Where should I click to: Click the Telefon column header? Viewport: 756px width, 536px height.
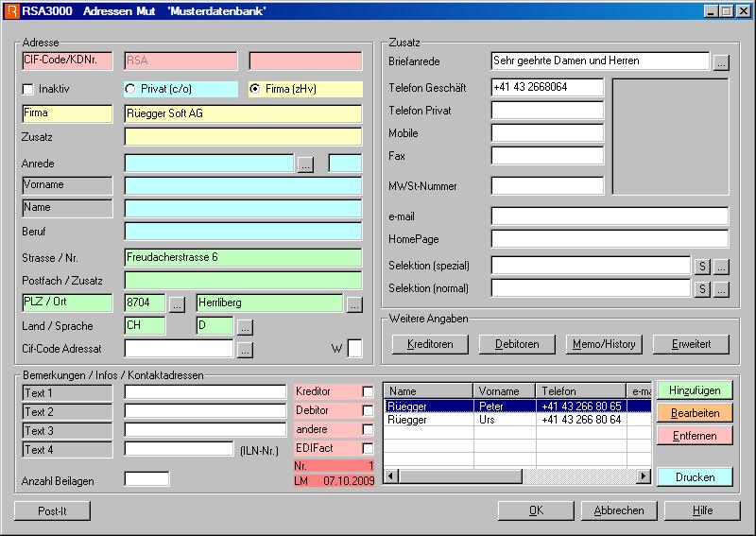tap(580, 390)
